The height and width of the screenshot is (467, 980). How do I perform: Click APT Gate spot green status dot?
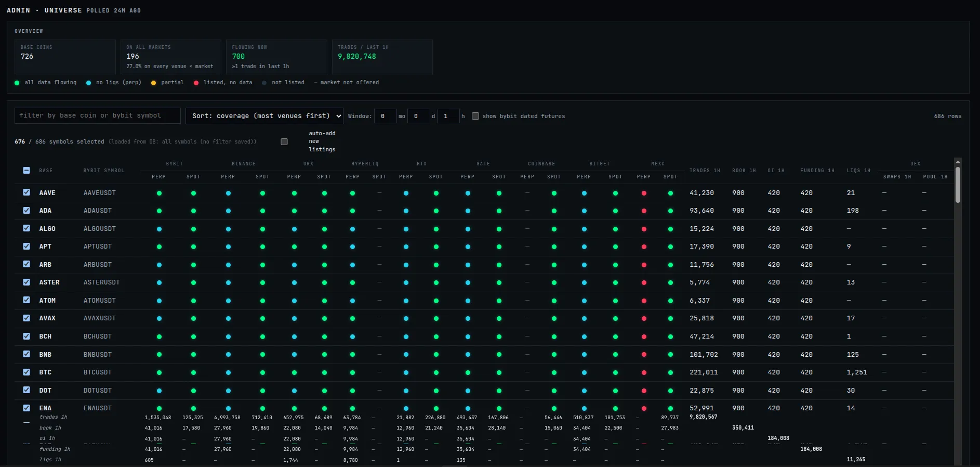(499, 247)
